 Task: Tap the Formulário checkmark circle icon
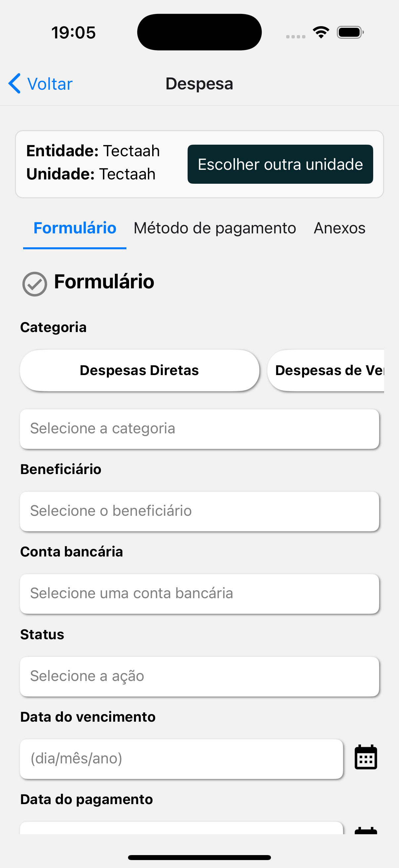point(34,284)
